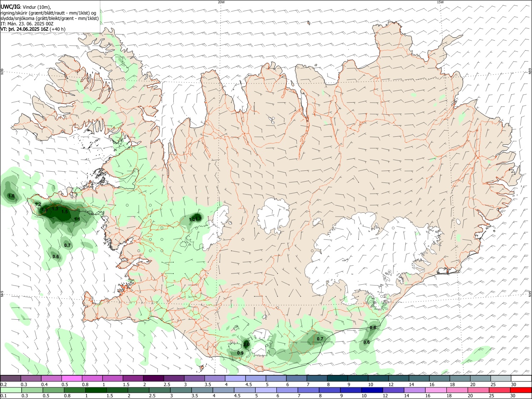
Task: Select the dark mauve swatch labeled 0.2 in upper legend
Action: (x=10, y=379)
